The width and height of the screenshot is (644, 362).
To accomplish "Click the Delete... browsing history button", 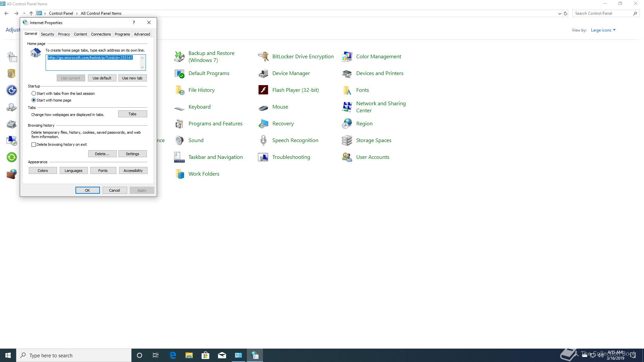I will point(102,154).
